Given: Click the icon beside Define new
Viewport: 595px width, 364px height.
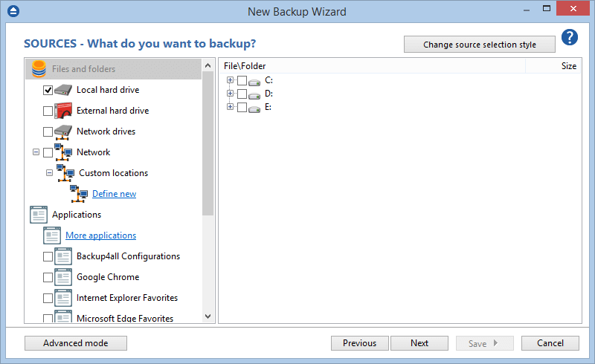Looking at the screenshot, I should [79, 194].
